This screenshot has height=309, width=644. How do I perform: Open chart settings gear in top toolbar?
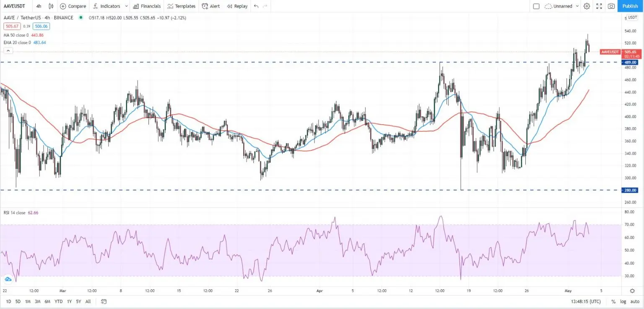[x=587, y=6]
